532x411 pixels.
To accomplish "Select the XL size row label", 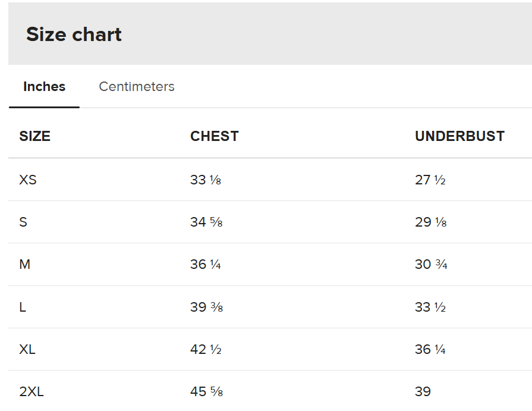I will pyautogui.click(x=27, y=349).
